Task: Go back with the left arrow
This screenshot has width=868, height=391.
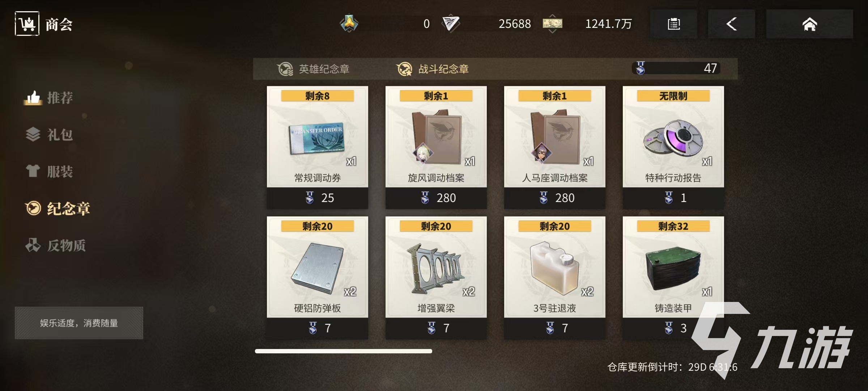Action: pyautogui.click(x=731, y=24)
